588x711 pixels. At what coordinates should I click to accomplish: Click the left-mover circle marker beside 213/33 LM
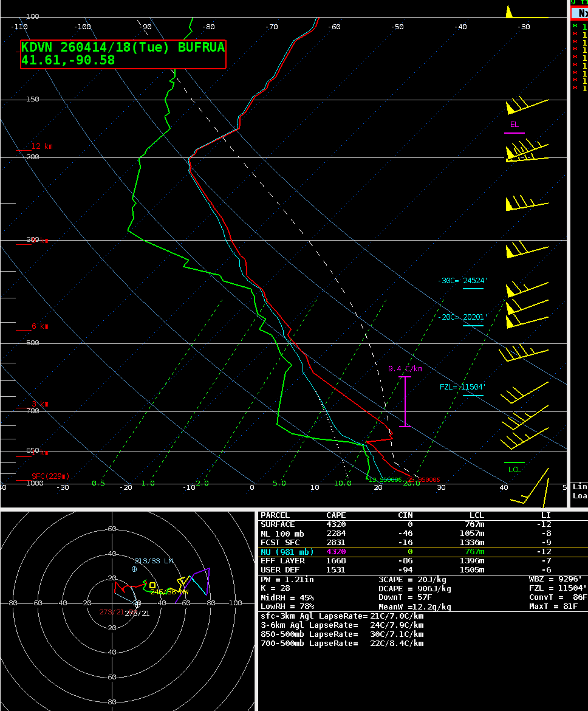click(x=134, y=569)
